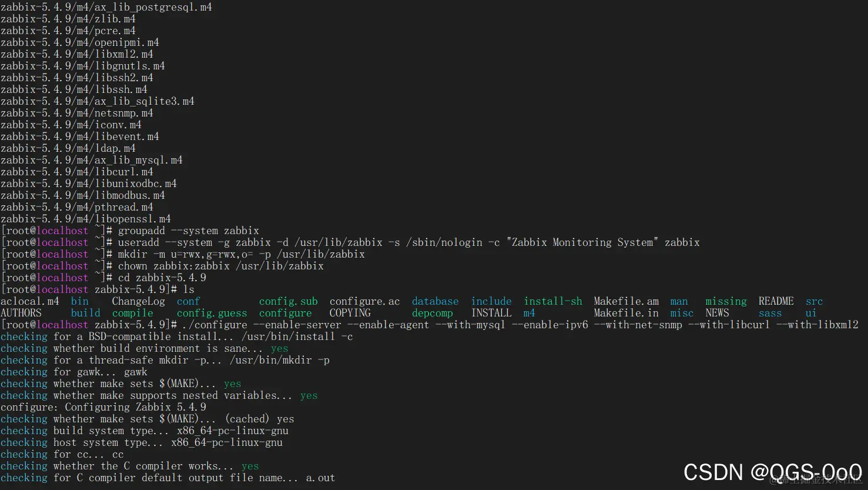This screenshot has height=490, width=868.
Task: Click the 'ls' command text
Action: 189,289
